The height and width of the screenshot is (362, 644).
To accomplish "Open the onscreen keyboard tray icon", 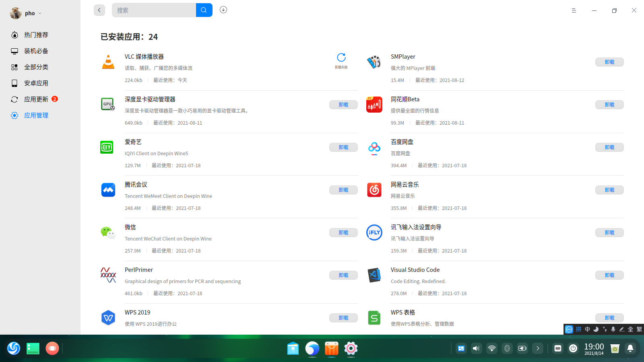I will 558,348.
